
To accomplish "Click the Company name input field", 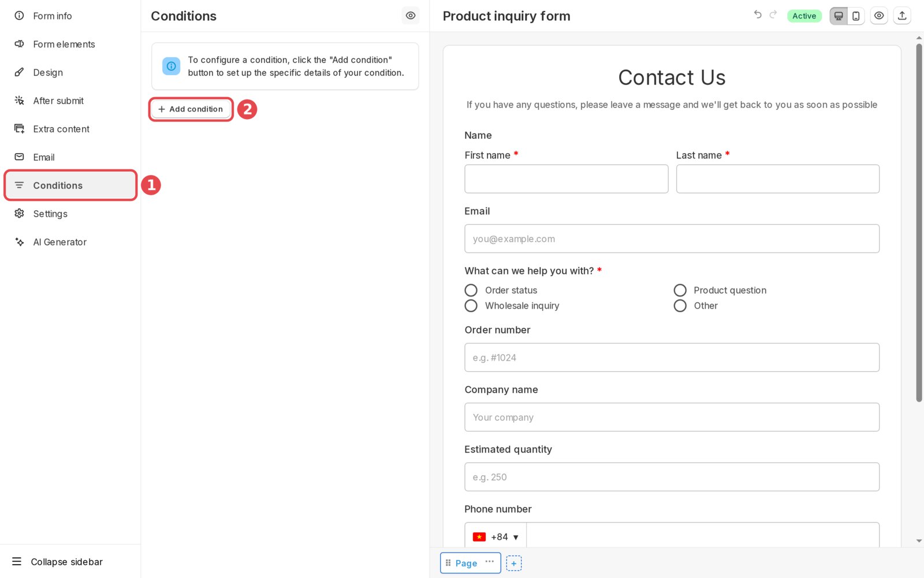I will [x=672, y=417].
